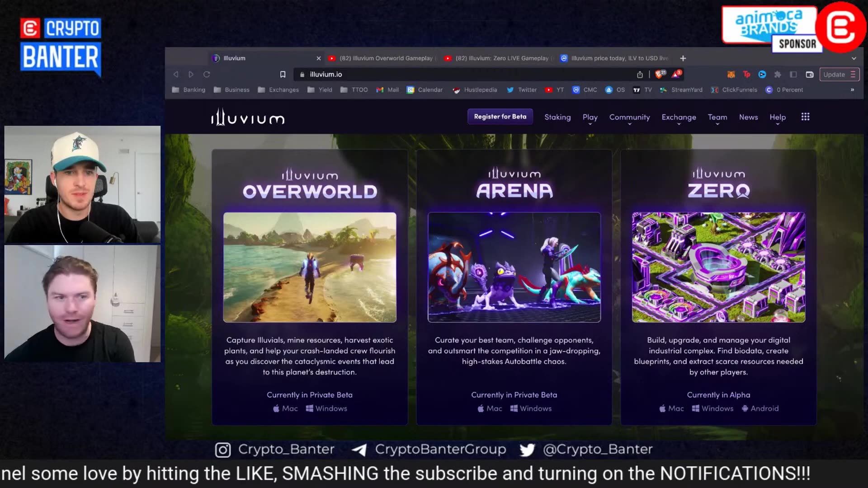
Task: Click the Illuvium Overworld card title
Action: point(310,184)
